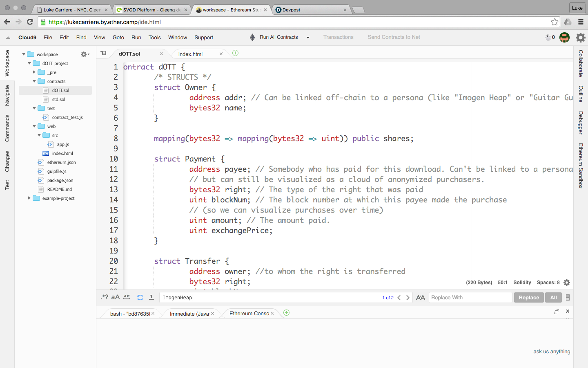Collapse the dOTT project folder
This screenshot has height=368, width=588.
[x=29, y=63]
